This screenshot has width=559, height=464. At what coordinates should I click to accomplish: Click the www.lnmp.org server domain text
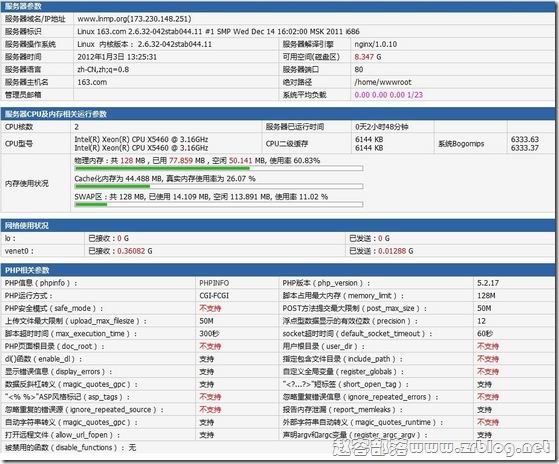[134, 19]
